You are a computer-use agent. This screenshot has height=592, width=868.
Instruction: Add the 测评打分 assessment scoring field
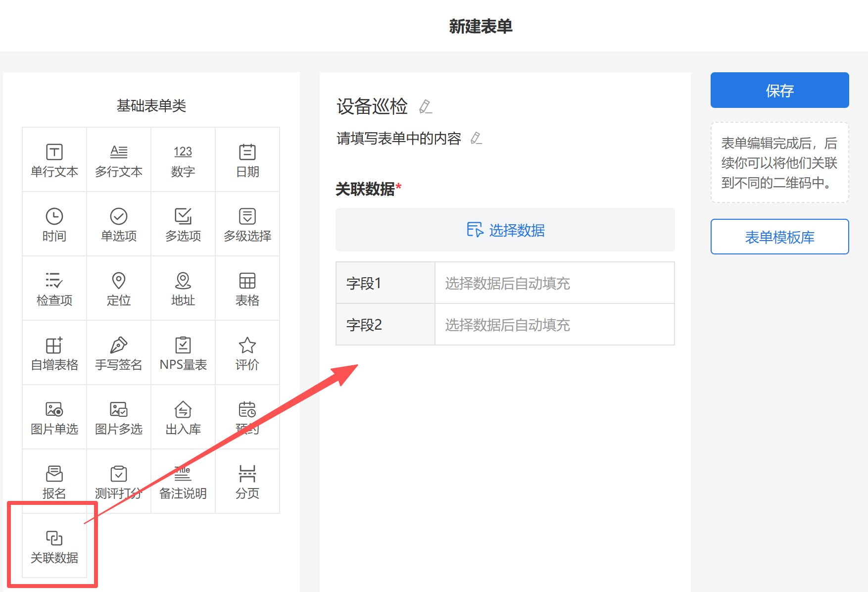click(x=119, y=481)
